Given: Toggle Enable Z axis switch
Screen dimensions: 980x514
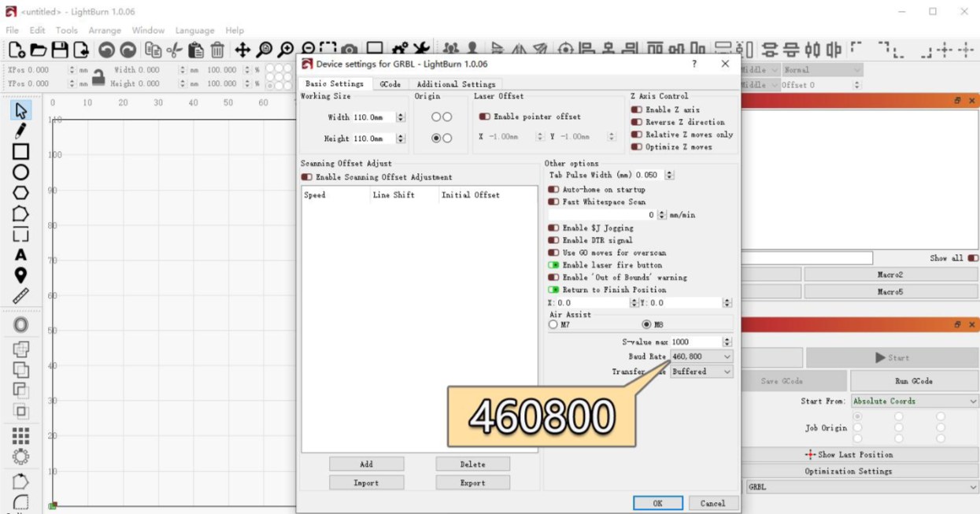Looking at the screenshot, I should 636,109.
